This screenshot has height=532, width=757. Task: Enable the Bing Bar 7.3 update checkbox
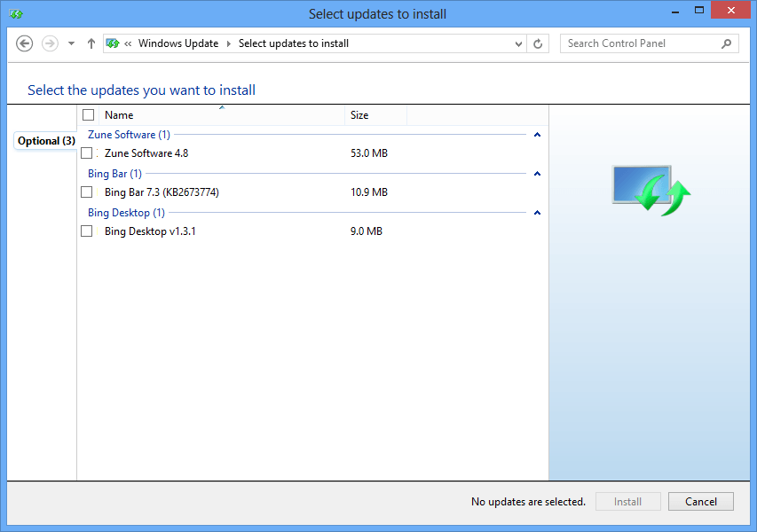(x=87, y=192)
